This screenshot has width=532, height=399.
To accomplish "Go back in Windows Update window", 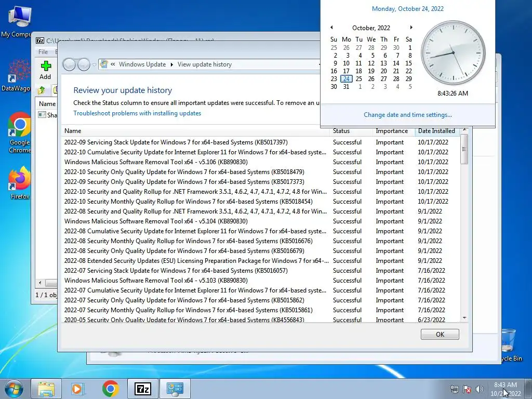I will pos(70,64).
